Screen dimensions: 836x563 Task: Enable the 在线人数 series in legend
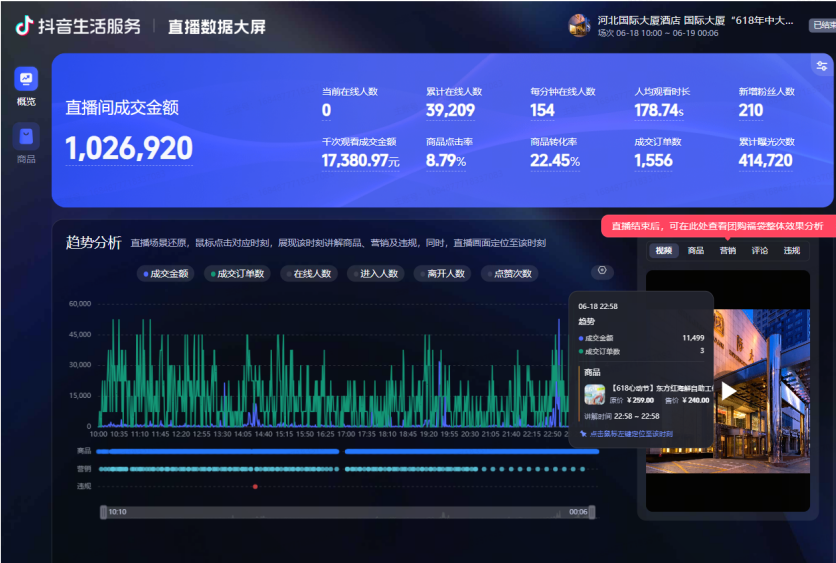[x=309, y=273]
